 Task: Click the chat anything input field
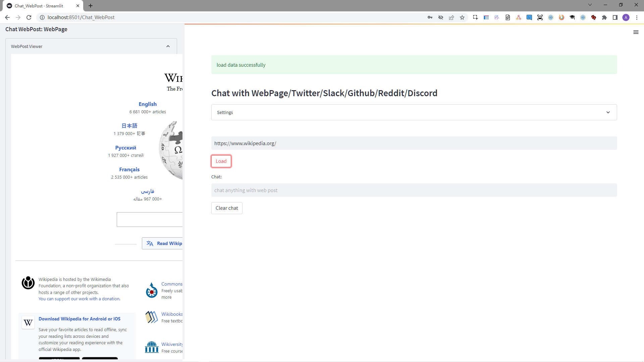pos(414,190)
